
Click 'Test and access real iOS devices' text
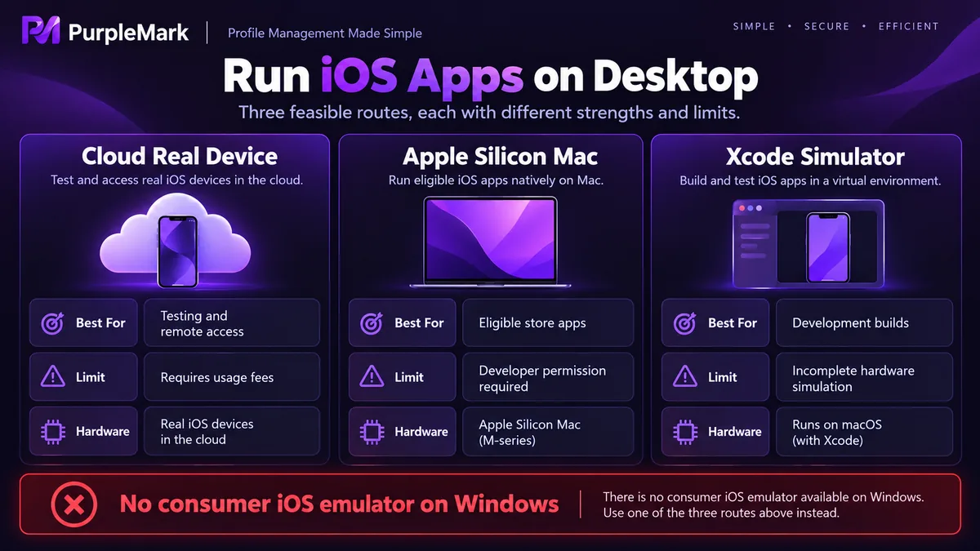point(176,180)
